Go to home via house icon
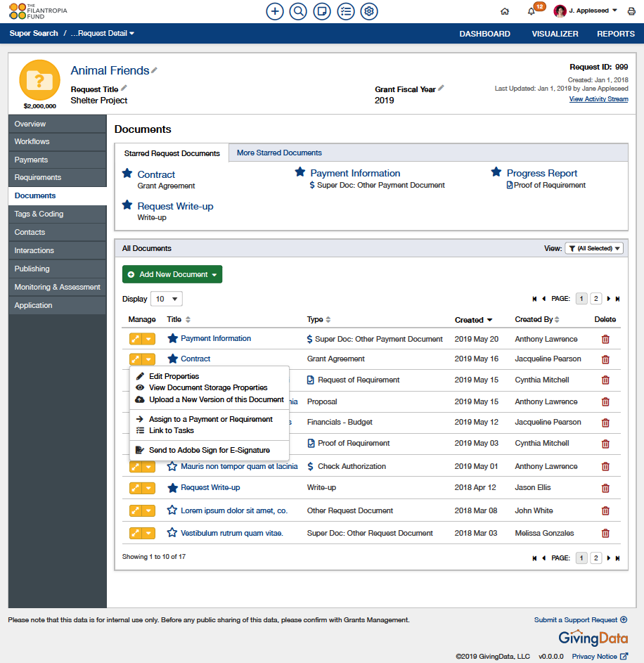 click(x=505, y=11)
